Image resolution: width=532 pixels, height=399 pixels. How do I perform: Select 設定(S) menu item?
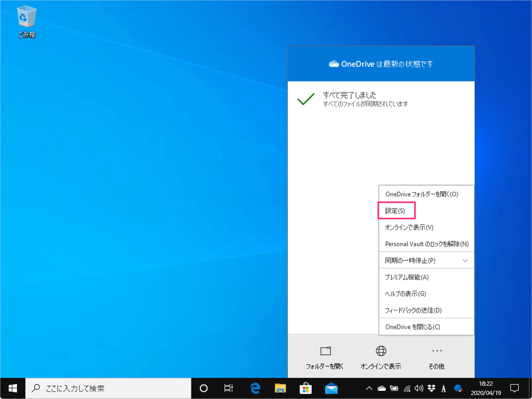(426, 211)
